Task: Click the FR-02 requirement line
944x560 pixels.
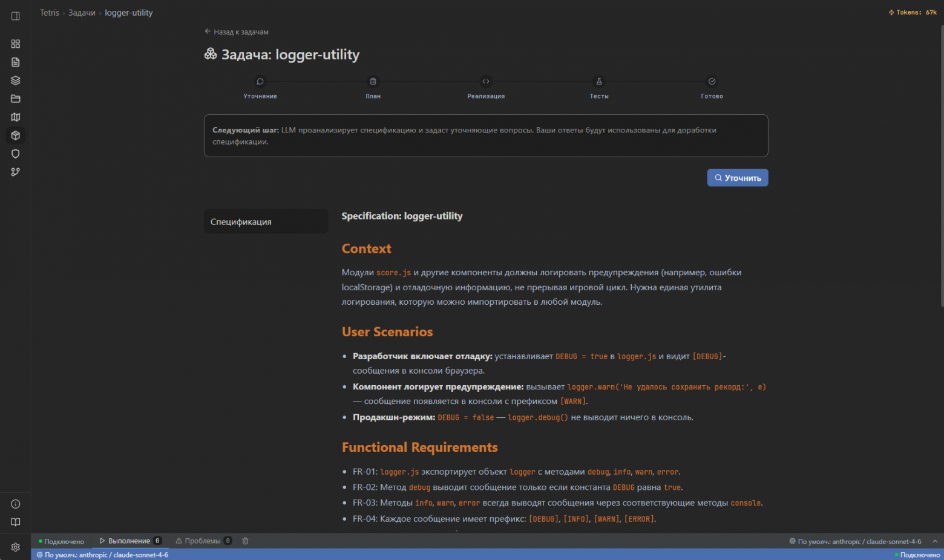Action: point(518,487)
